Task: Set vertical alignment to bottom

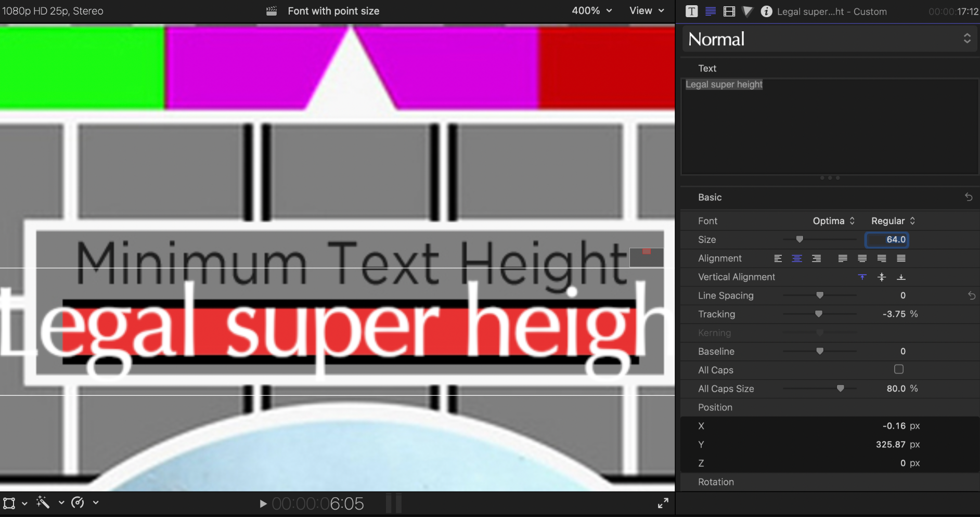Action: (x=901, y=277)
